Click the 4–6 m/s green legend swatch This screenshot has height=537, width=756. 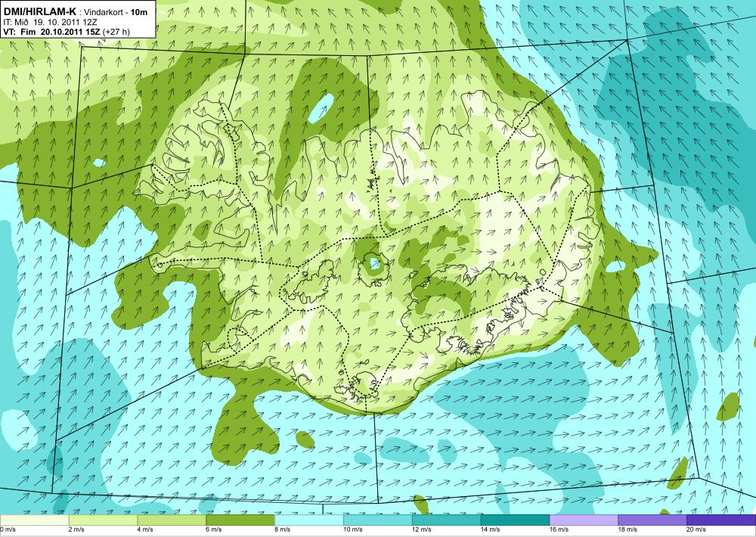coord(172,520)
